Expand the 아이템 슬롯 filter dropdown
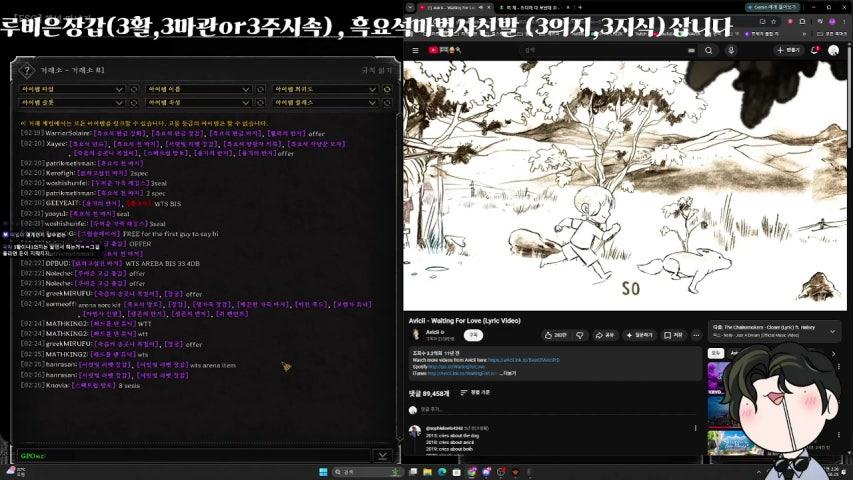 73,102
